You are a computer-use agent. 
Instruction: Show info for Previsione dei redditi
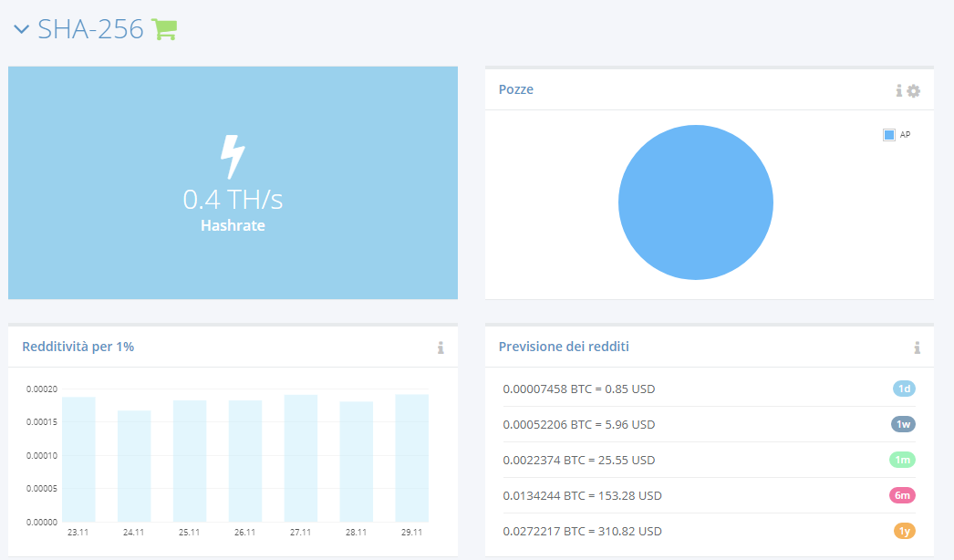click(x=917, y=347)
